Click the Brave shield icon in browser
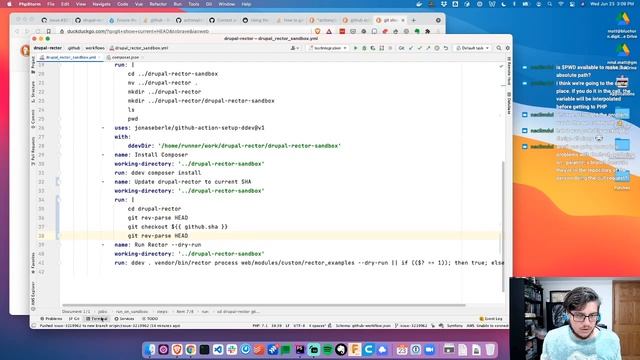 (x=318, y=31)
